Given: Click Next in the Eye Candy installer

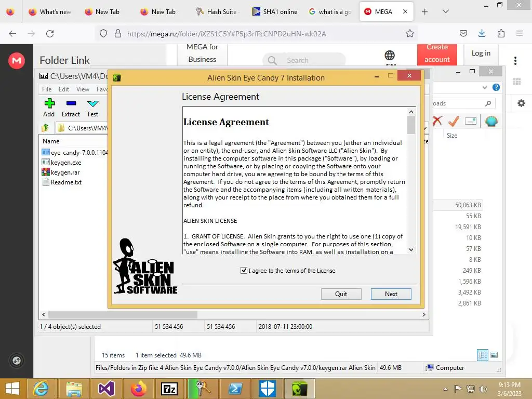Looking at the screenshot, I should (391, 294).
